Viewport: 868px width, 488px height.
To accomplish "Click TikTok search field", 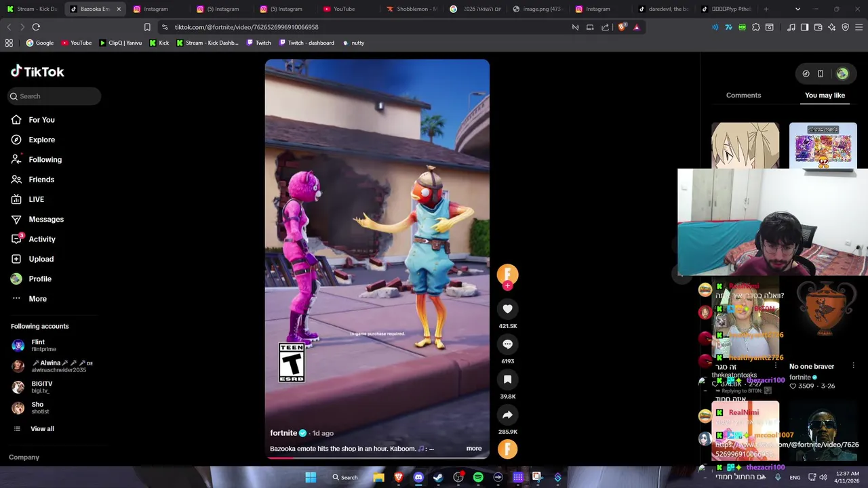I will click(54, 96).
